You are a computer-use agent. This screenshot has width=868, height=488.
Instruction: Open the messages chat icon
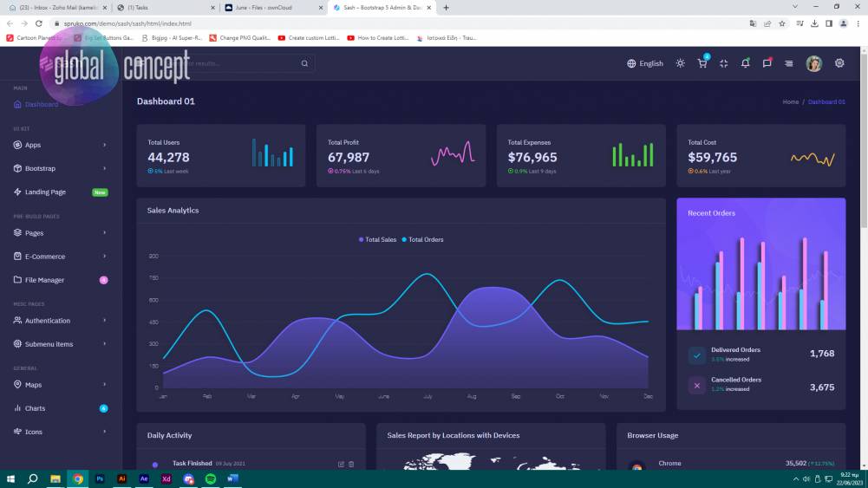click(x=767, y=63)
